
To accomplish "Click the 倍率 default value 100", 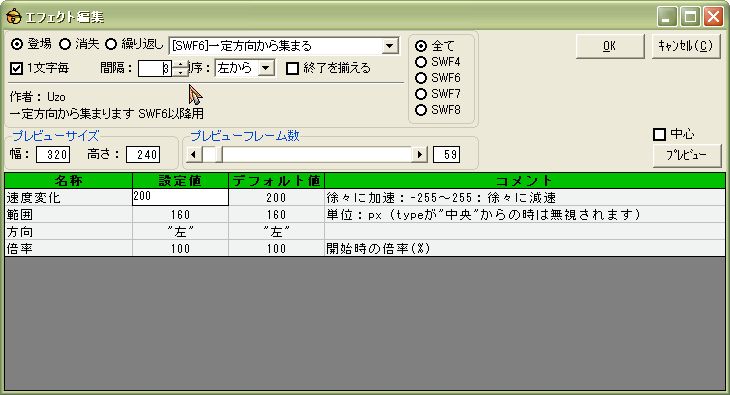I will point(276,249).
